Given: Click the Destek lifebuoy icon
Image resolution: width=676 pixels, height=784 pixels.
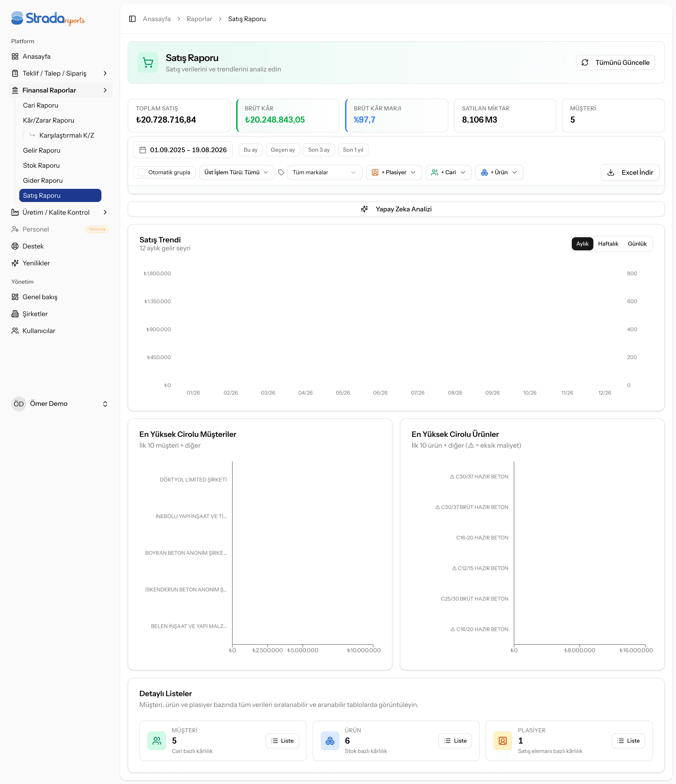Looking at the screenshot, I should (15, 246).
